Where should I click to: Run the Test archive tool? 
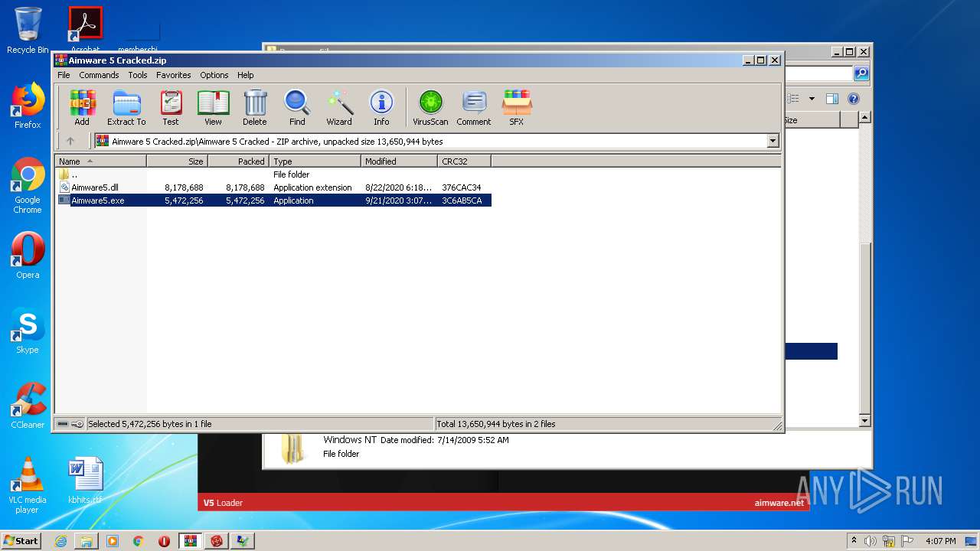click(x=171, y=107)
